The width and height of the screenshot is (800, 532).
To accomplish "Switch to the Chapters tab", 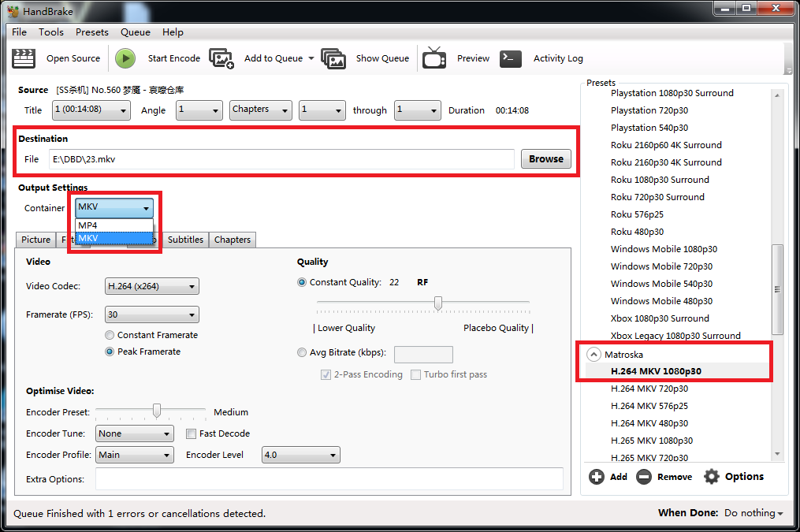I will click(233, 240).
